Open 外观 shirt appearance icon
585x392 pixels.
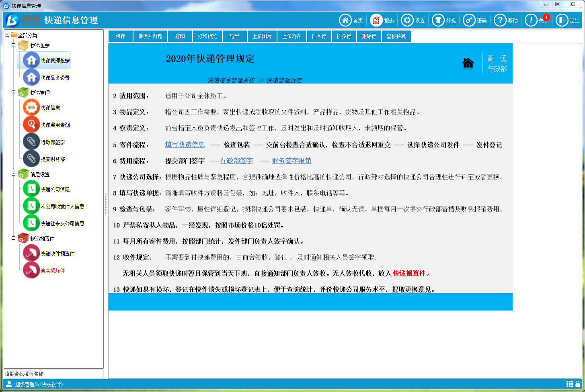pos(438,20)
